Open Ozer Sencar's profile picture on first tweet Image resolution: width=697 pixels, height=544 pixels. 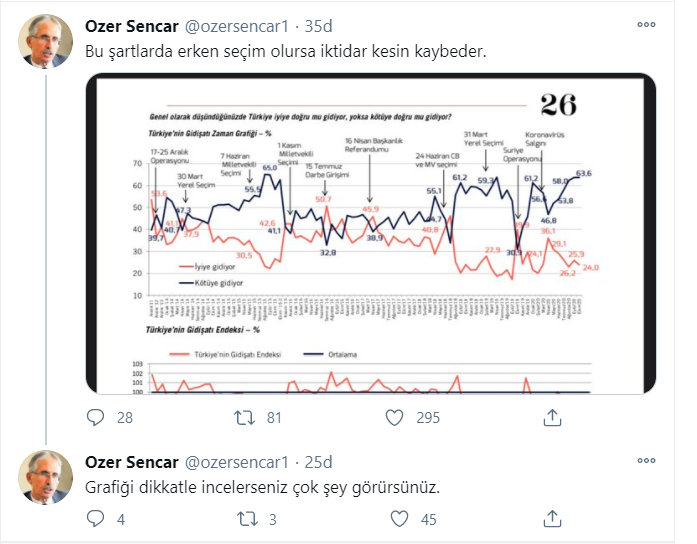(x=45, y=41)
